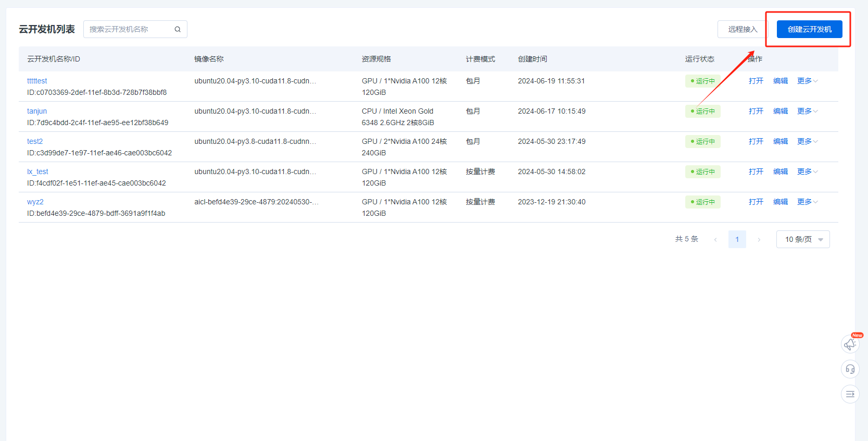Click 编辑 for test2
The width and height of the screenshot is (868, 441).
[781, 141]
